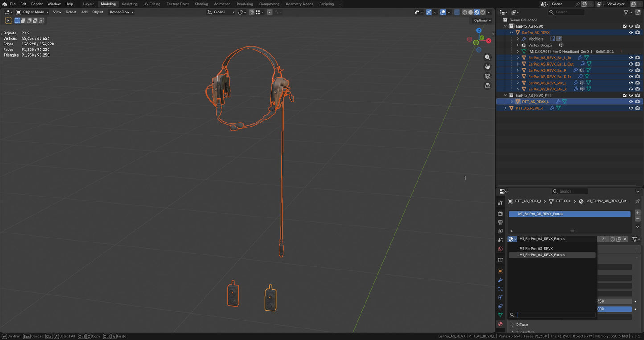Image resolution: width=644 pixels, height=340 pixels.
Task: Switch to the Sculpting workspace tab
Action: pyautogui.click(x=129, y=4)
